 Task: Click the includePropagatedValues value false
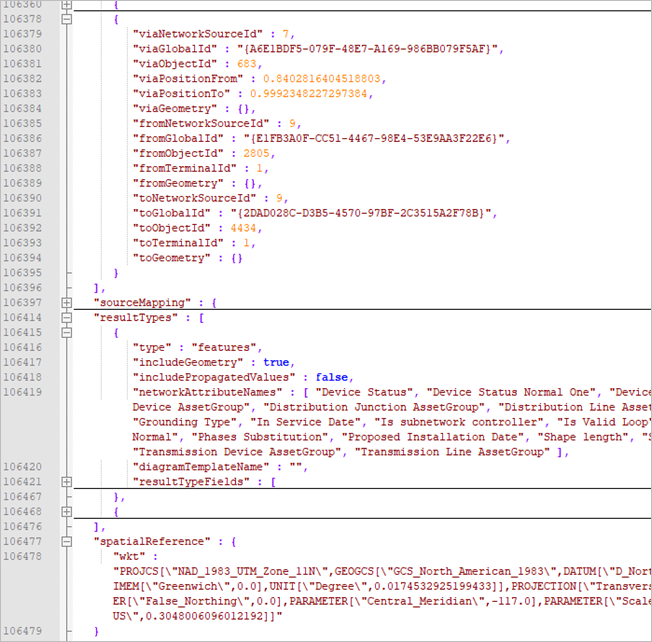(331, 378)
